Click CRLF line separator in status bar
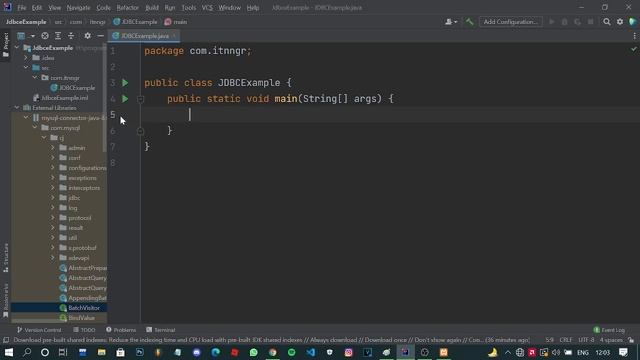The height and width of the screenshot is (360, 640). click(x=566, y=340)
